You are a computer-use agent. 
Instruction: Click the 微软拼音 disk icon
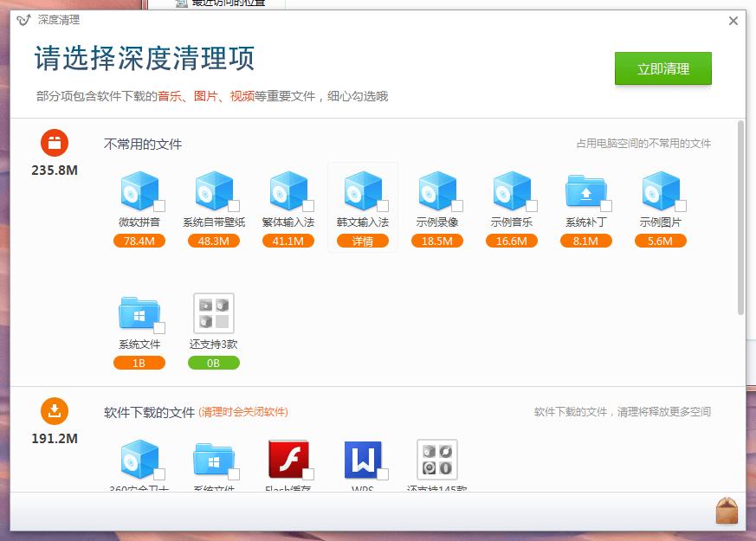(138, 191)
